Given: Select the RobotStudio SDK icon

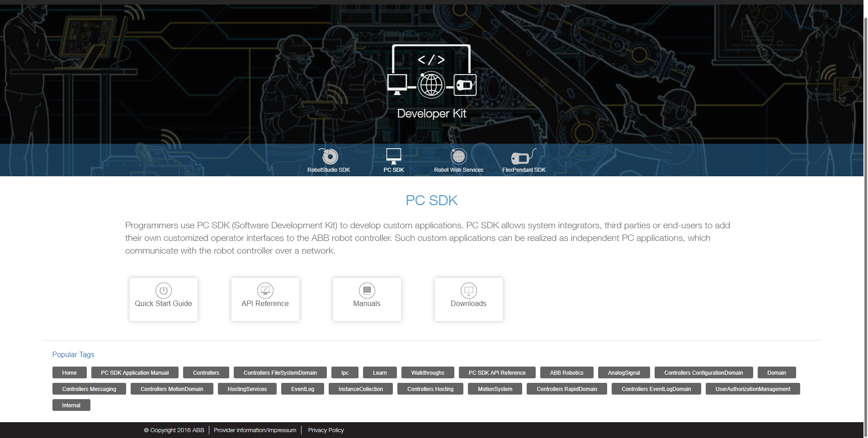Looking at the screenshot, I should 329,156.
